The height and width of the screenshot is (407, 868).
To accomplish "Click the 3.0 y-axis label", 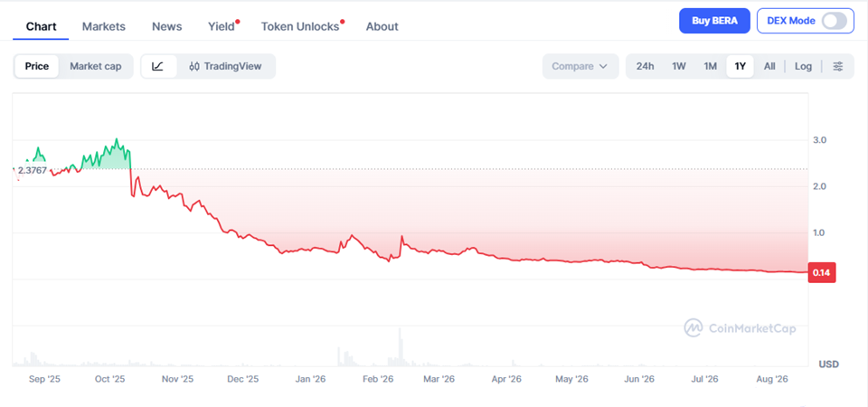I will click(x=820, y=140).
